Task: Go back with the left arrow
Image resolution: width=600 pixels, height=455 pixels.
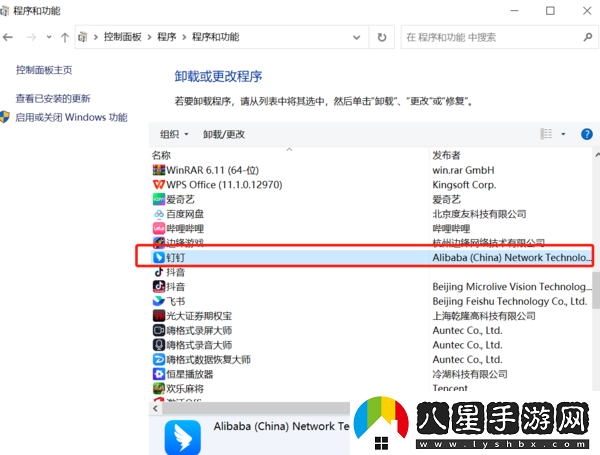Action: (8, 37)
